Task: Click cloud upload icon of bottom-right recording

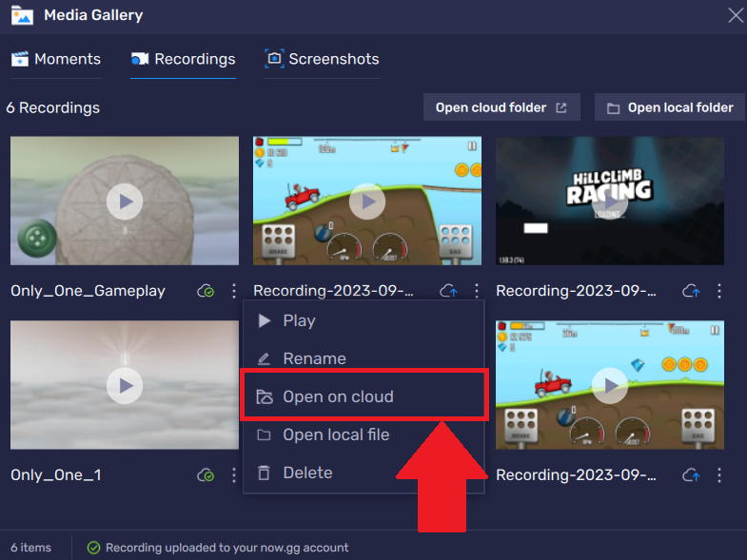Action: pyautogui.click(x=692, y=474)
